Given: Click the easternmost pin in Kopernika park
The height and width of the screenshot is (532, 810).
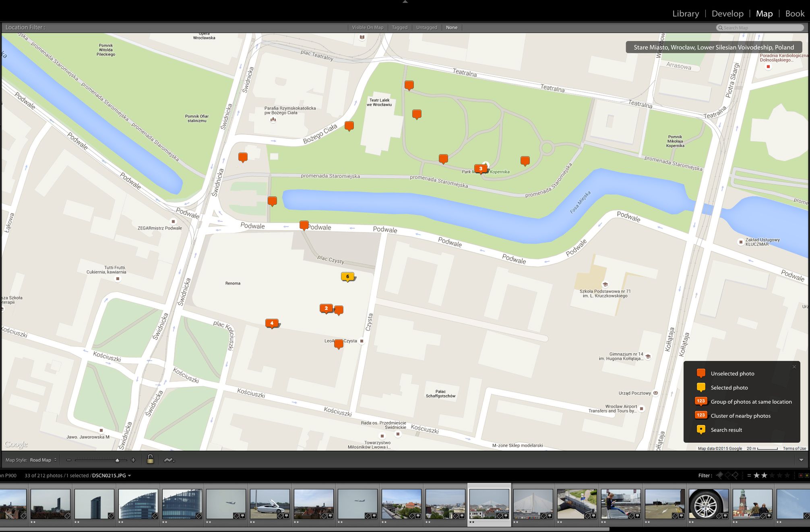Looking at the screenshot, I should coord(525,161).
